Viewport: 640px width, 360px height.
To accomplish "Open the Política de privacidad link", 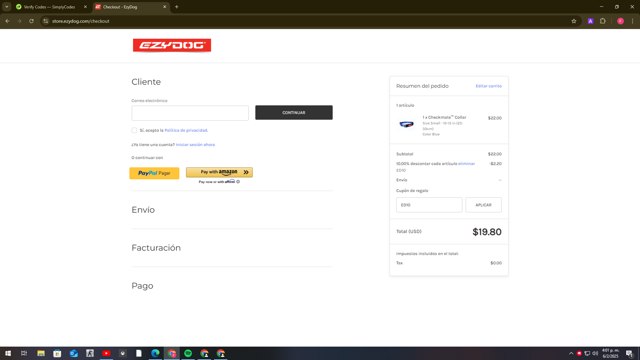I will pyautogui.click(x=186, y=130).
